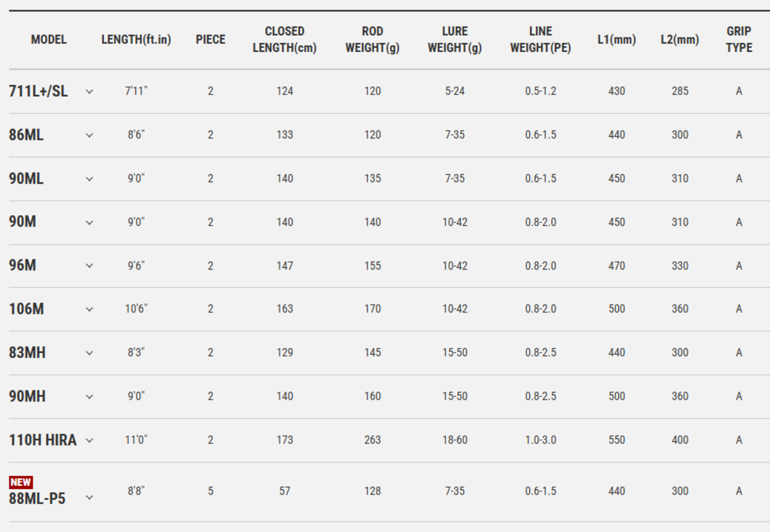Click the red NEW badge icon
This screenshot has width=770, height=532.
click(x=21, y=482)
